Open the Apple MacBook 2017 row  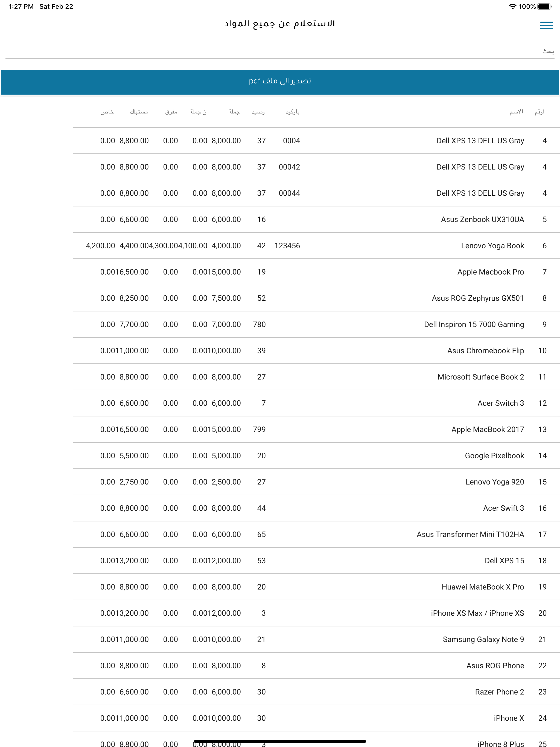tap(316, 430)
